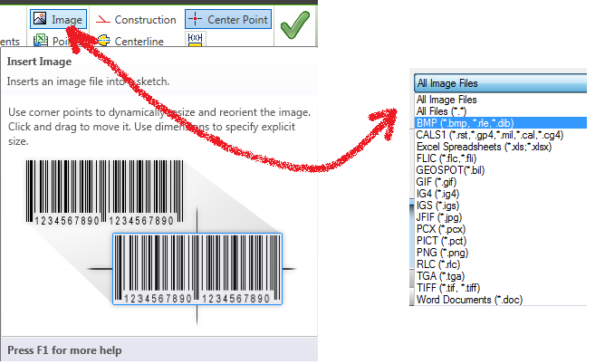605x364 pixels.
Task: Select the Construction line icon
Action: click(x=102, y=19)
